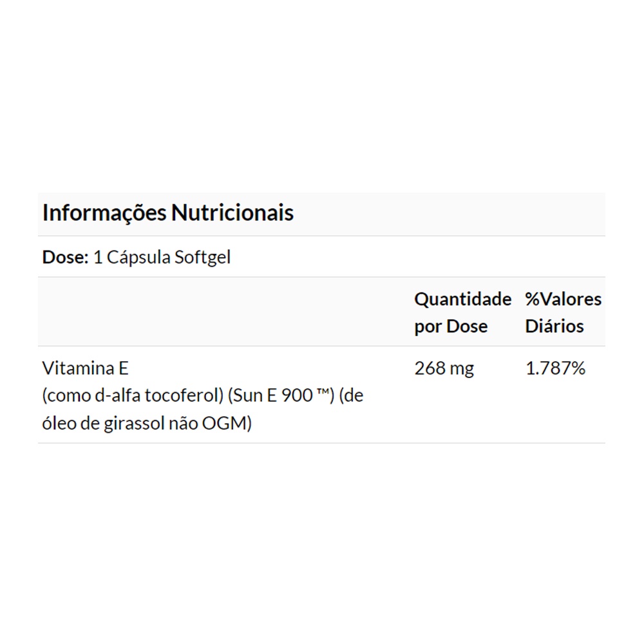The height and width of the screenshot is (644, 644).
Task: Click the "Quantidade" column header word
Action: coord(462,299)
